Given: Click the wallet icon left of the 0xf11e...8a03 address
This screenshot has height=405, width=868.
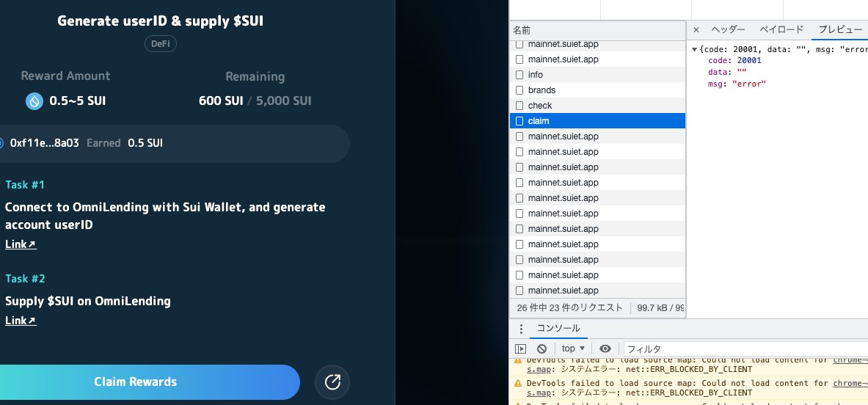Looking at the screenshot, I should (1, 143).
